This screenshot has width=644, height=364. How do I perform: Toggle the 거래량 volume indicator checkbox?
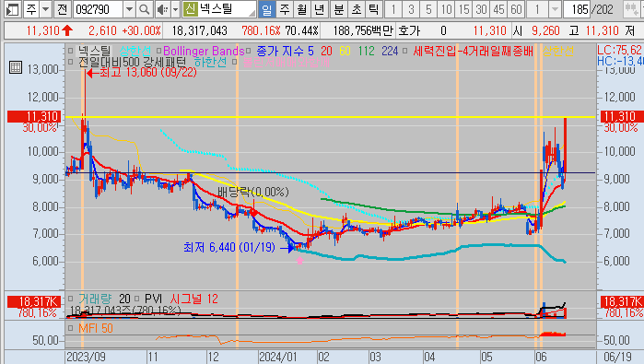(x=71, y=299)
